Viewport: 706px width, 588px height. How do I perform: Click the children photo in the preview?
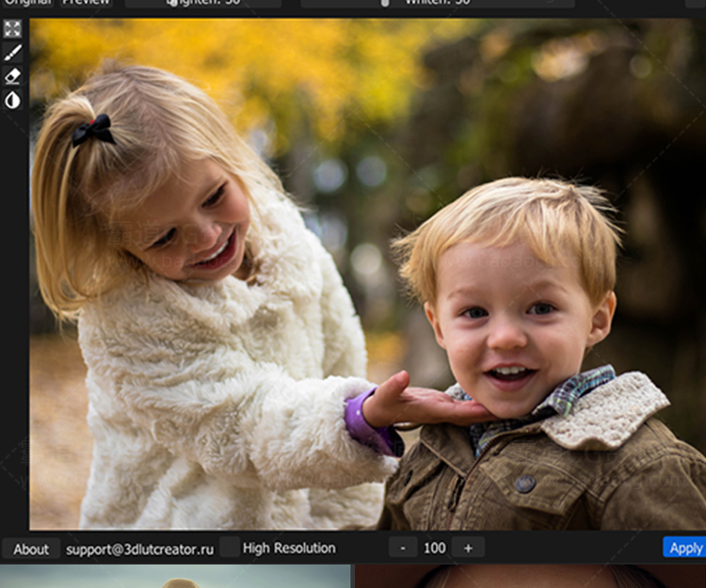pyautogui.click(x=367, y=274)
